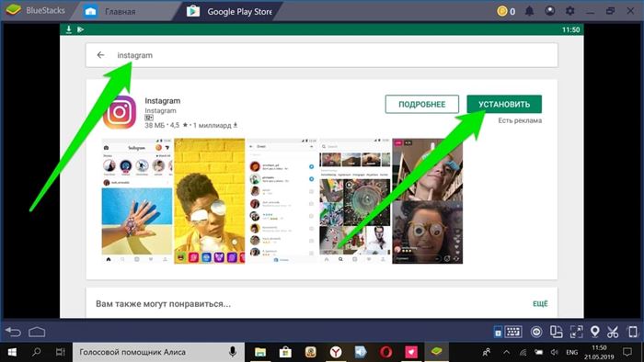644x362 pixels.
Task: Click the instagram search field
Action: pos(322,55)
